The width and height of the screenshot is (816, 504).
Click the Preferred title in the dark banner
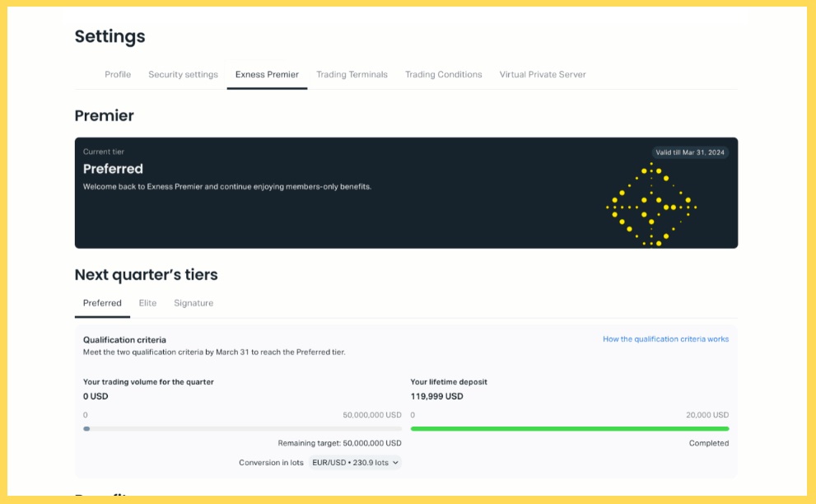113,169
